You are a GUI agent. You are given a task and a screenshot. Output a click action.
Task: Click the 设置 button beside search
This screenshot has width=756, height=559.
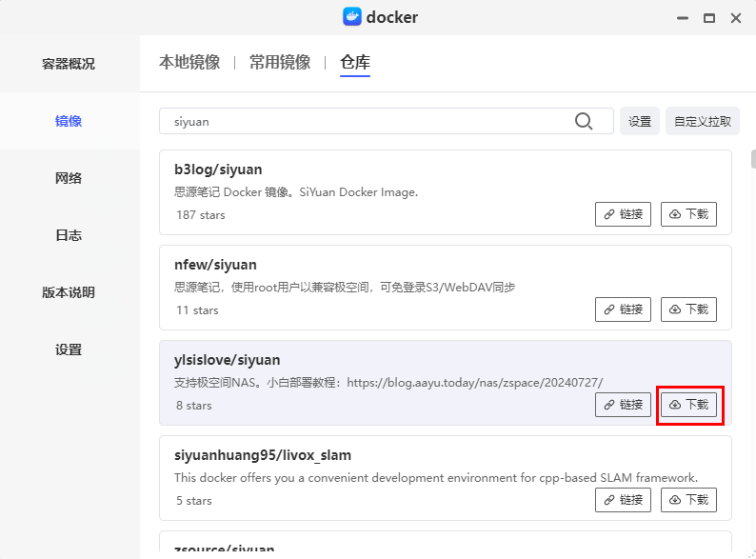[640, 121]
